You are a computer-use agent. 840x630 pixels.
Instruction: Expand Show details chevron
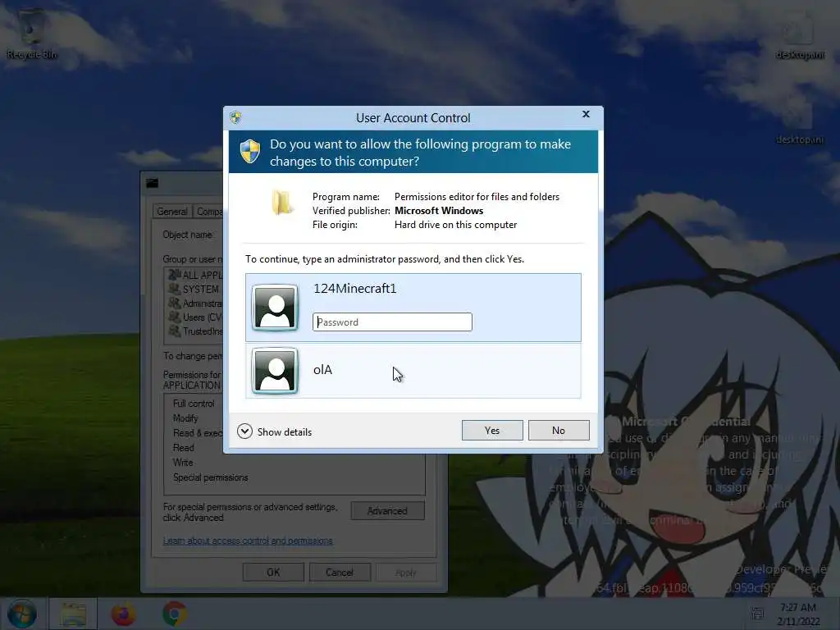click(x=244, y=431)
